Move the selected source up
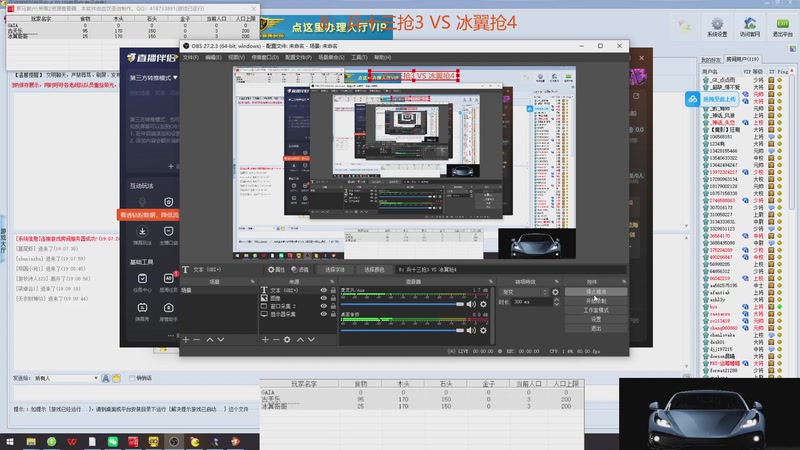The height and width of the screenshot is (450, 800). [x=301, y=340]
